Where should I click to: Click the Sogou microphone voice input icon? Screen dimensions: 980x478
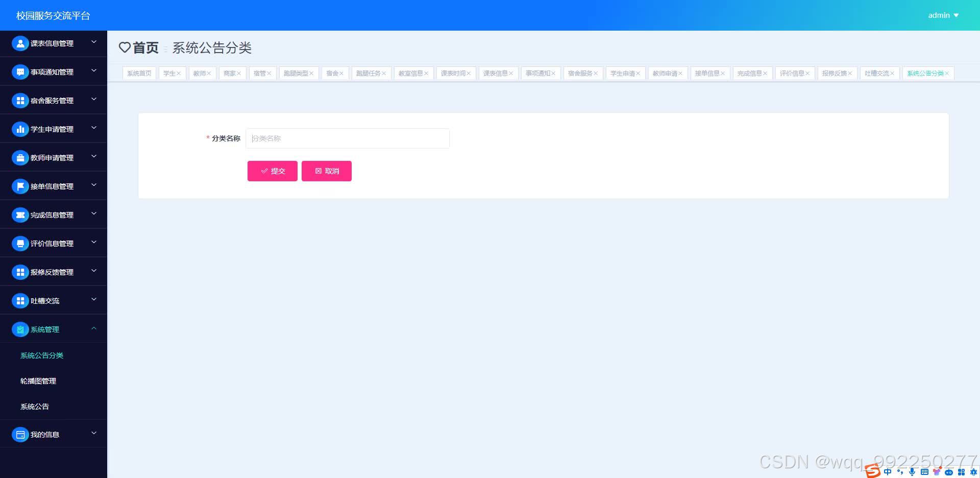pos(912,472)
